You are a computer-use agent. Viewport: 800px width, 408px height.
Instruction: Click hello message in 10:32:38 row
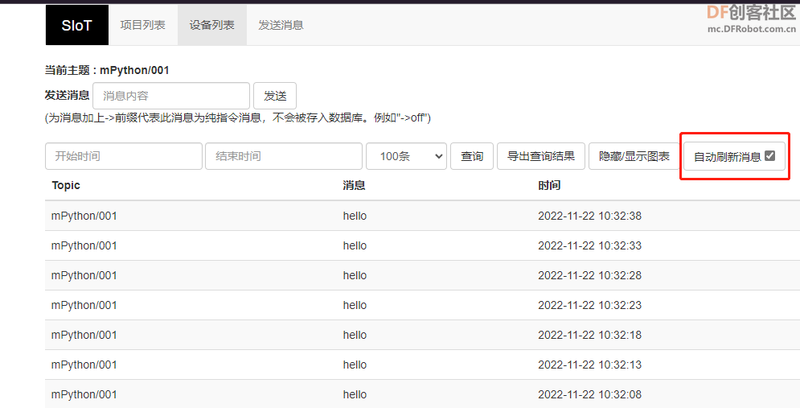pos(355,216)
